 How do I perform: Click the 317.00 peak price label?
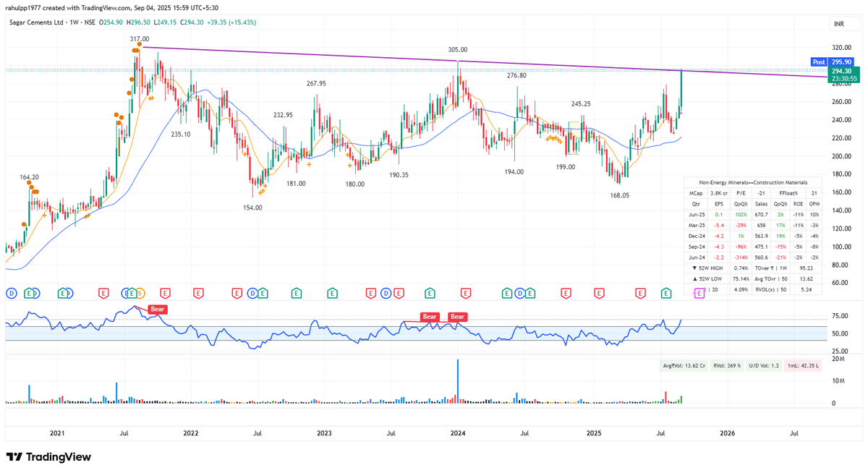click(x=140, y=38)
